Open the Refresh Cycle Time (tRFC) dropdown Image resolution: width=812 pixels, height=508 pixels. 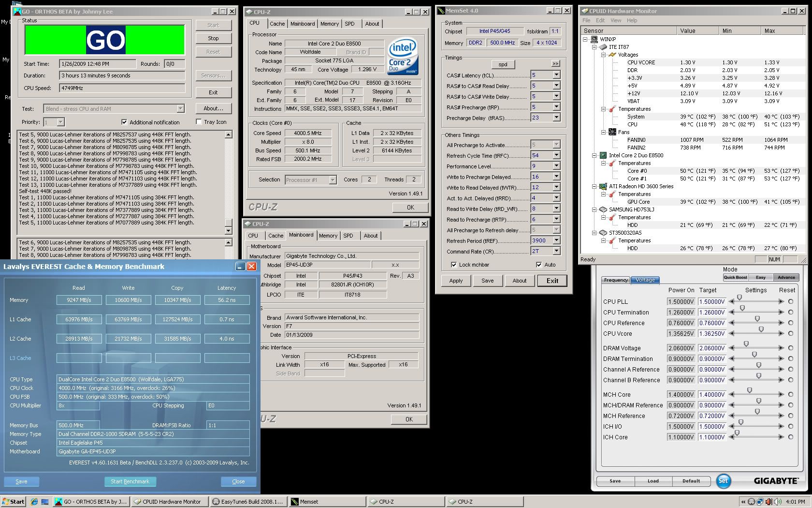coord(556,155)
